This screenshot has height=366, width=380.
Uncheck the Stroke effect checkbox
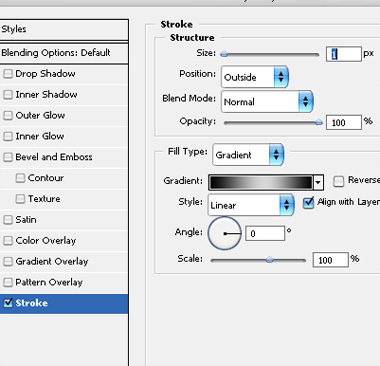point(8,303)
